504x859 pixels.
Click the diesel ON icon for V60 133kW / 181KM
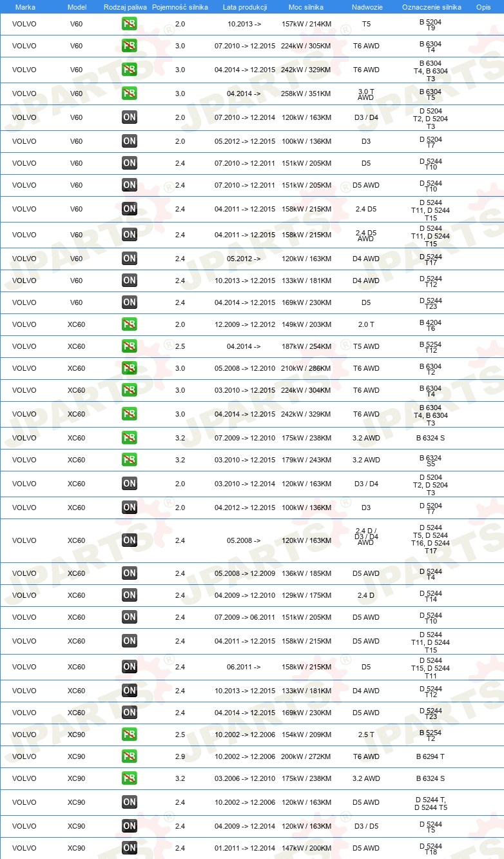(130, 281)
